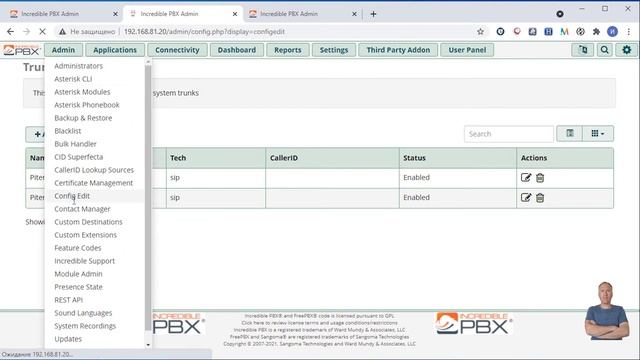
Task: Open the User Panel menu
Action: pos(467,50)
